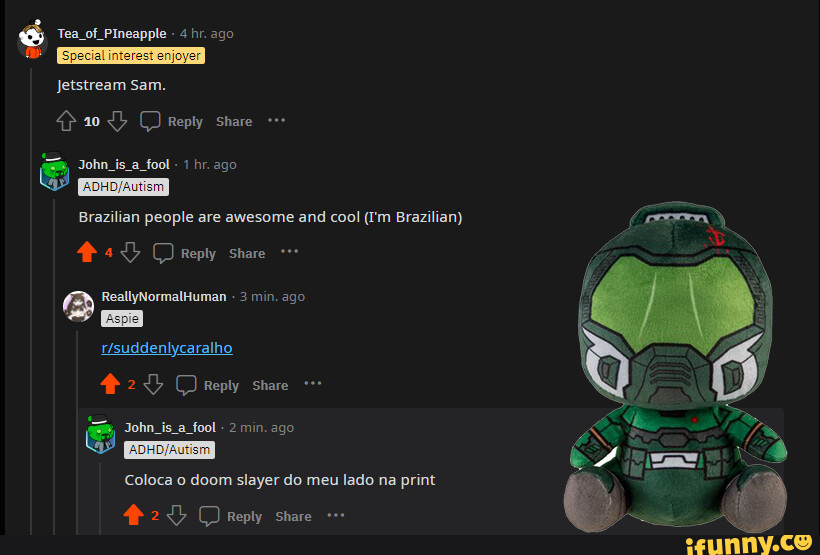Reply to John_is_a_fool's doom slayer comment
The width and height of the screenshot is (820, 555).
click(x=231, y=516)
